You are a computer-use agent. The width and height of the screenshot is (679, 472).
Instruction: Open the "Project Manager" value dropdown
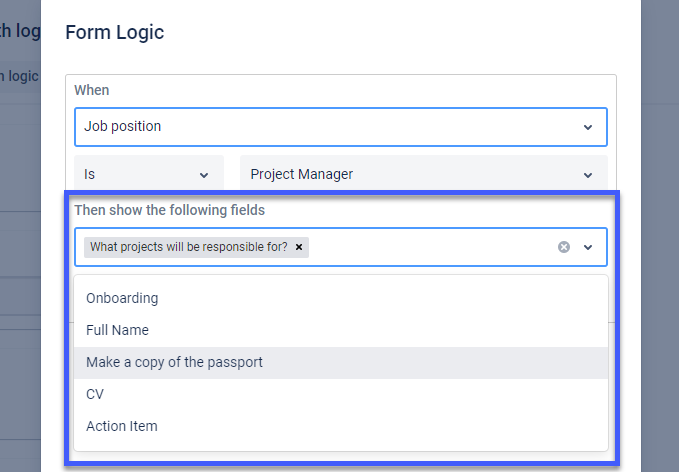coord(410,174)
